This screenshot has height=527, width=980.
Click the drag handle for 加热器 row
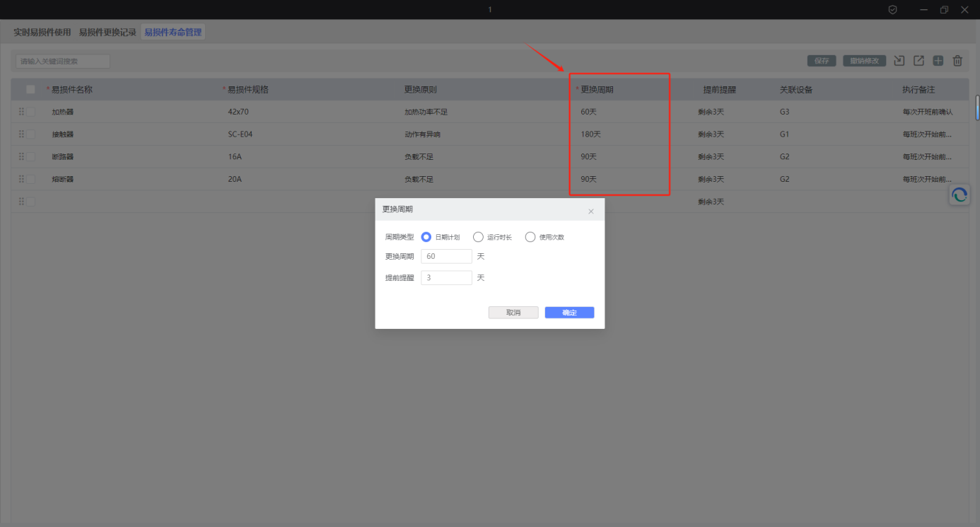click(x=21, y=112)
